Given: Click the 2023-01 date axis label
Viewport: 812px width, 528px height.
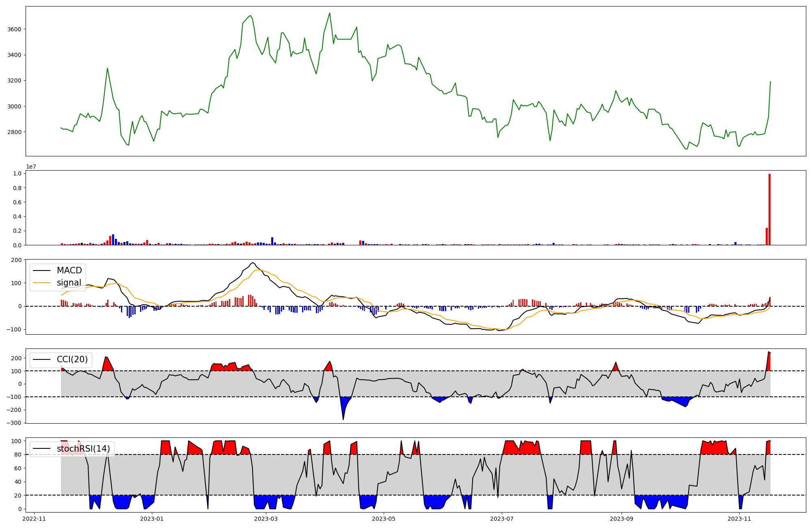Looking at the screenshot, I should [x=152, y=519].
